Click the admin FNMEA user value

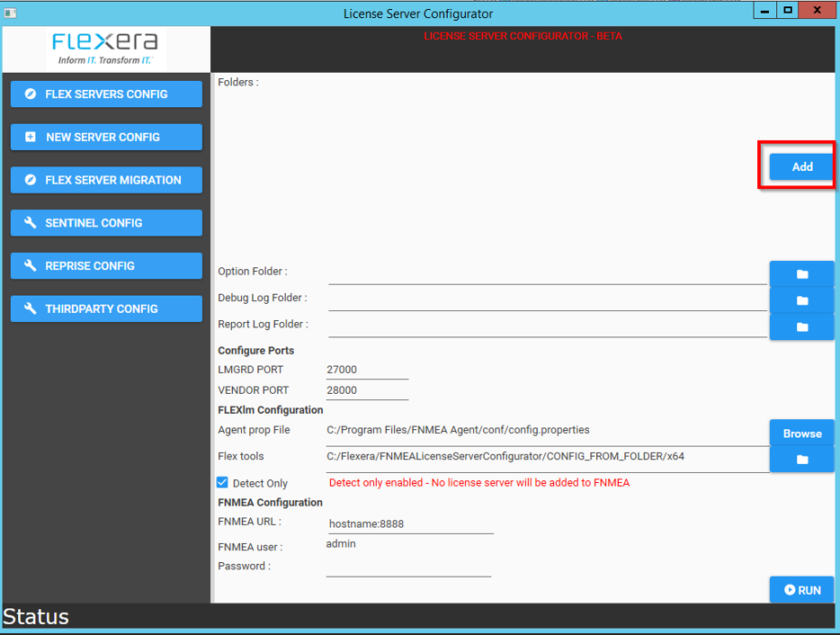click(x=341, y=544)
